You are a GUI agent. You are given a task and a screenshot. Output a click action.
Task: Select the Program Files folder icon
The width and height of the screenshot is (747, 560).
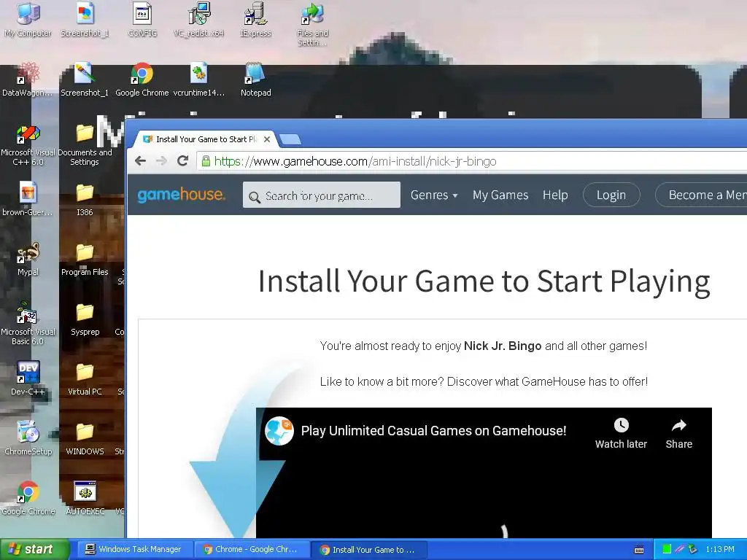coord(85,259)
